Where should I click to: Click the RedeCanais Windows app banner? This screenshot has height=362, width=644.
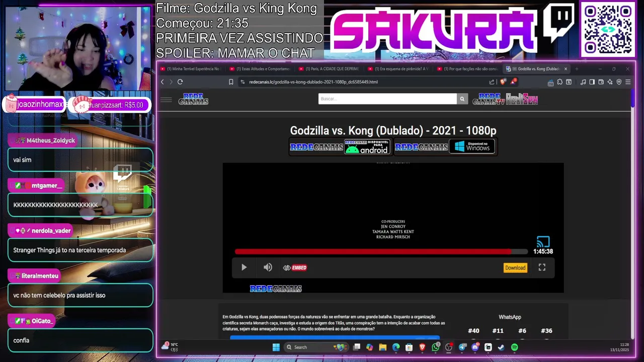coord(445,146)
